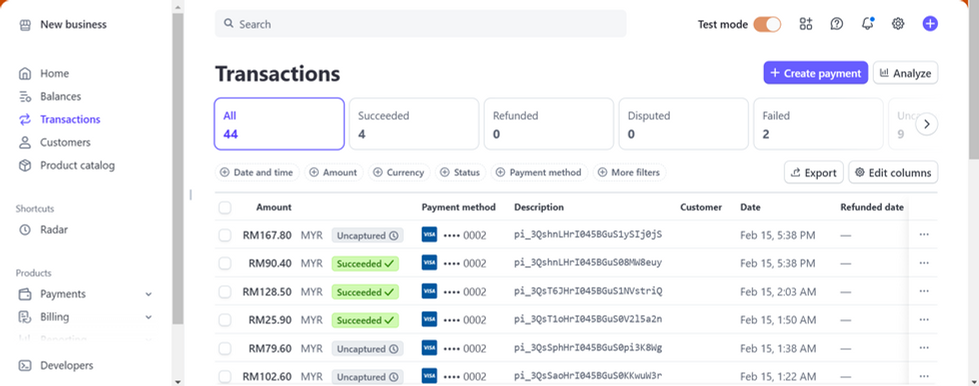Open more options for RM90.40 row
Viewport: 979px width, 386px height.
click(924, 263)
